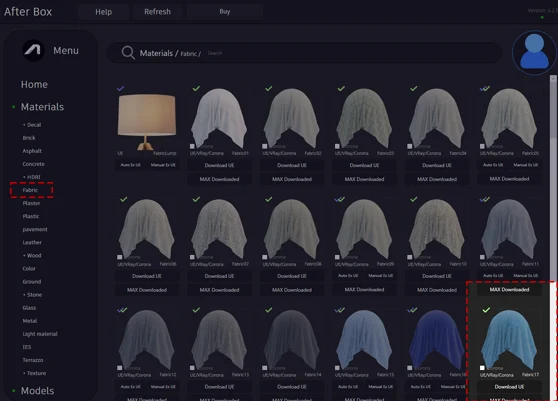
Task: Click the magnifier search icon
Action: click(x=128, y=53)
